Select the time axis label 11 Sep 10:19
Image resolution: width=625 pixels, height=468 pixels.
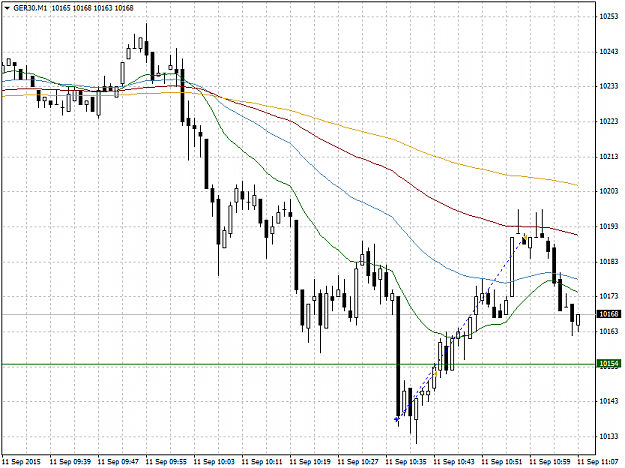click(x=310, y=462)
